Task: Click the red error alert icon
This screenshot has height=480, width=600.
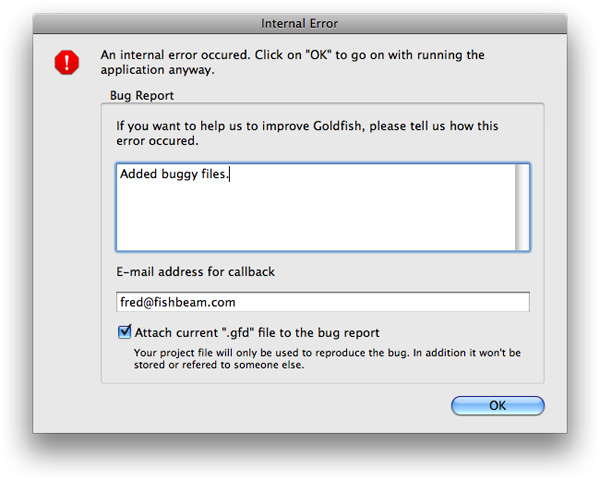Action: [x=67, y=62]
